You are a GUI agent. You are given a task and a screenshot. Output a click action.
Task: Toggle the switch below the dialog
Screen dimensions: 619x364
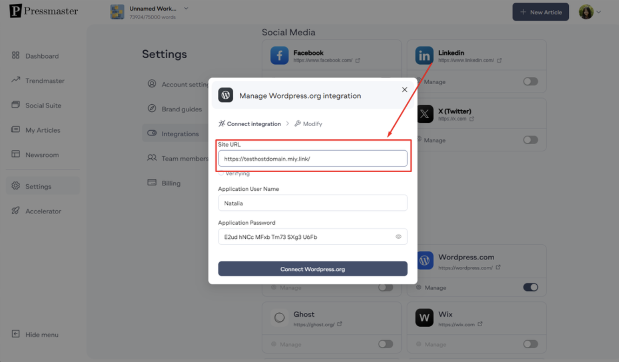coord(385,287)
